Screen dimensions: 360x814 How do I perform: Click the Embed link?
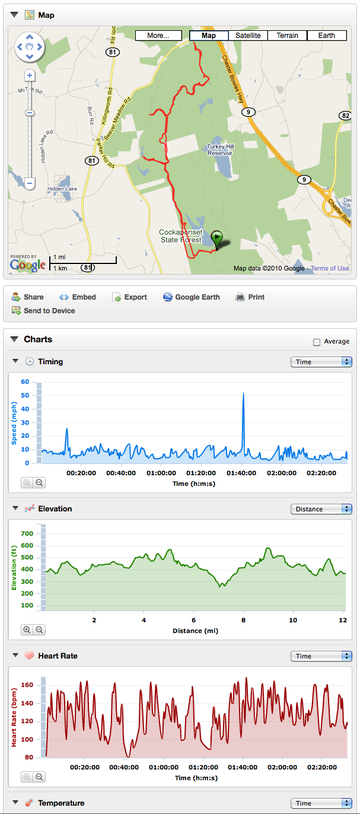84,297
